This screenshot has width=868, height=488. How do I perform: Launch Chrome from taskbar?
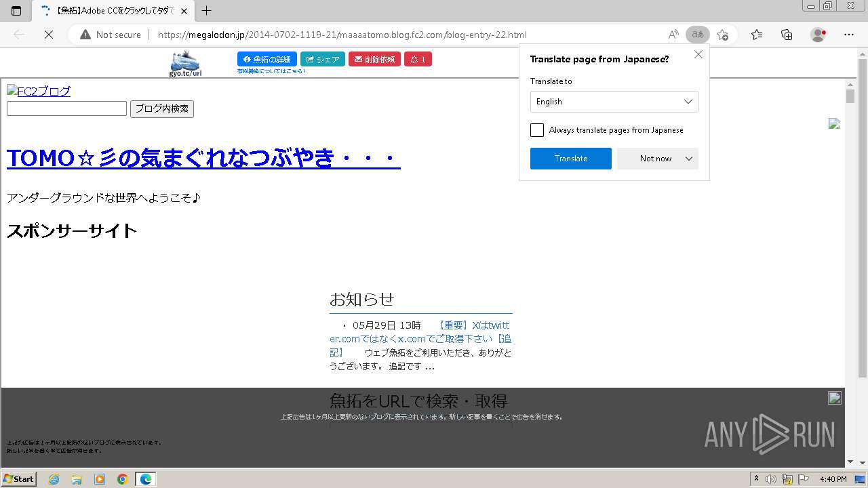(x=122, y=479)
